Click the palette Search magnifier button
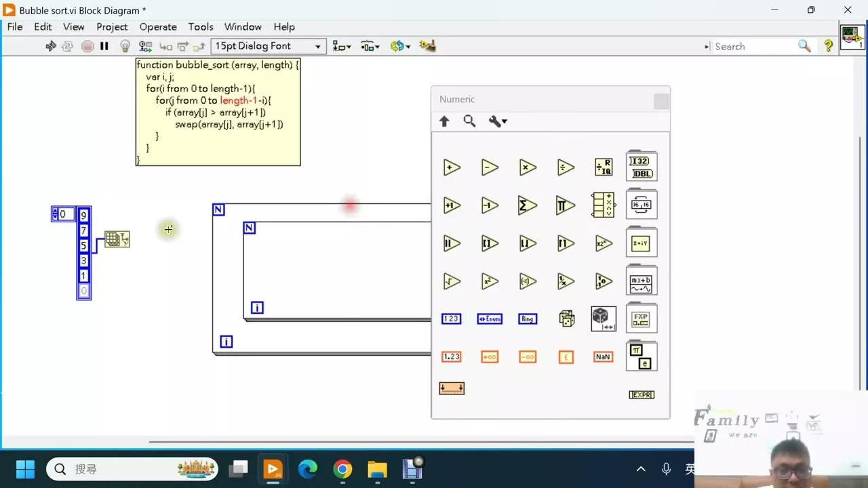 (x=469, y=121)
